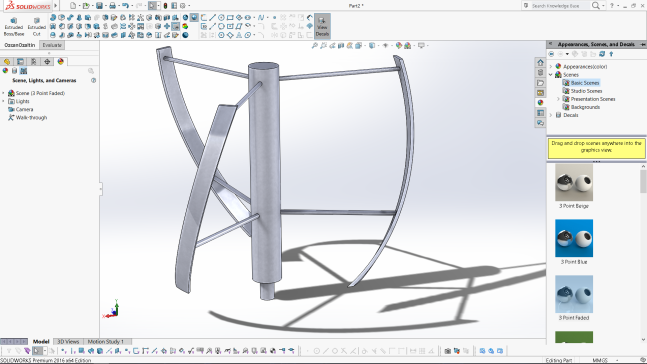Open the DimXpertManager tab icon
Image resolution: width=647 pixels, height=364 pixels.
pos(47,61)
